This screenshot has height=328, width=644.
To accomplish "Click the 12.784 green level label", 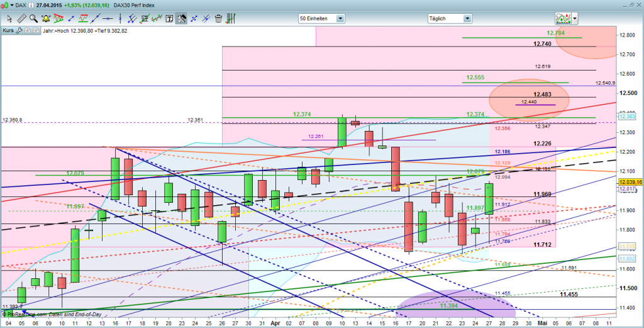I will click(555, 33).
